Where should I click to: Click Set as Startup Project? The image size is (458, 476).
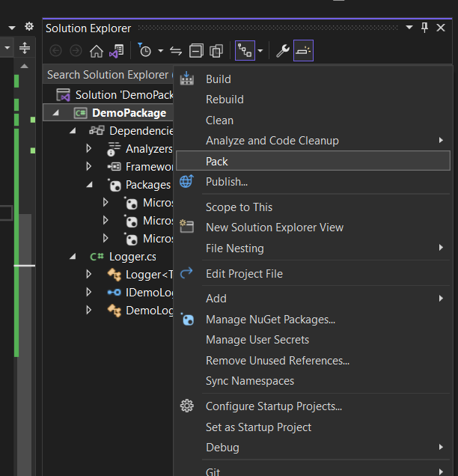258,427
